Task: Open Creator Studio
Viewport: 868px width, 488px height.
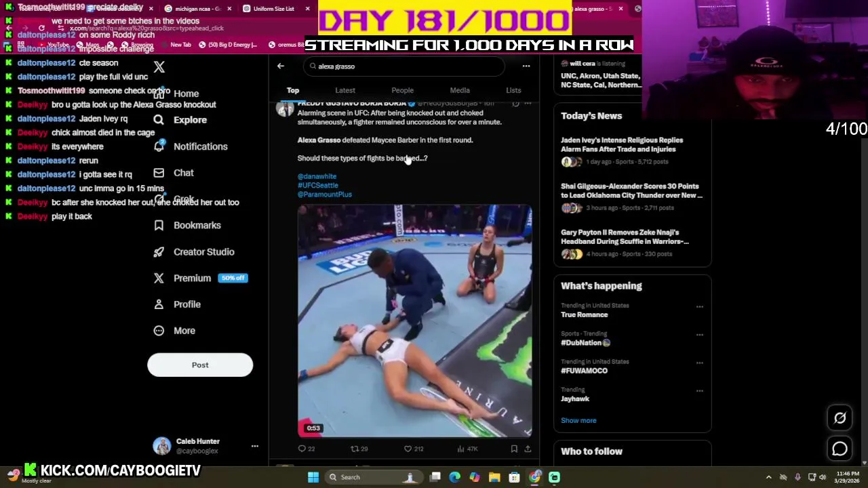Action: 195,251
